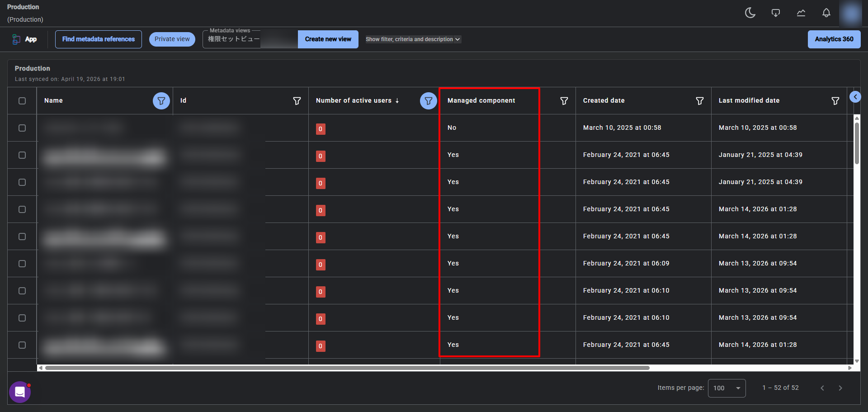Expand Show filter, criteria and description

tap(413, 39)
